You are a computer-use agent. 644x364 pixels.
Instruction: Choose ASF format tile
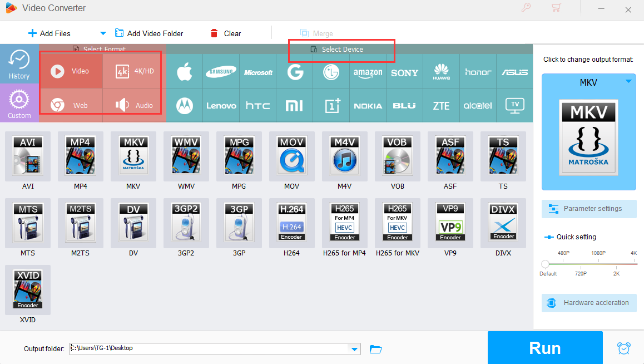coord(450,156)
